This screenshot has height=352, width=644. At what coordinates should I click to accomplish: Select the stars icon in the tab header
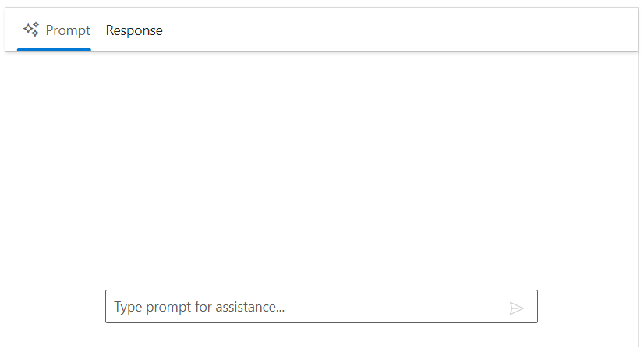pos(31,30)
